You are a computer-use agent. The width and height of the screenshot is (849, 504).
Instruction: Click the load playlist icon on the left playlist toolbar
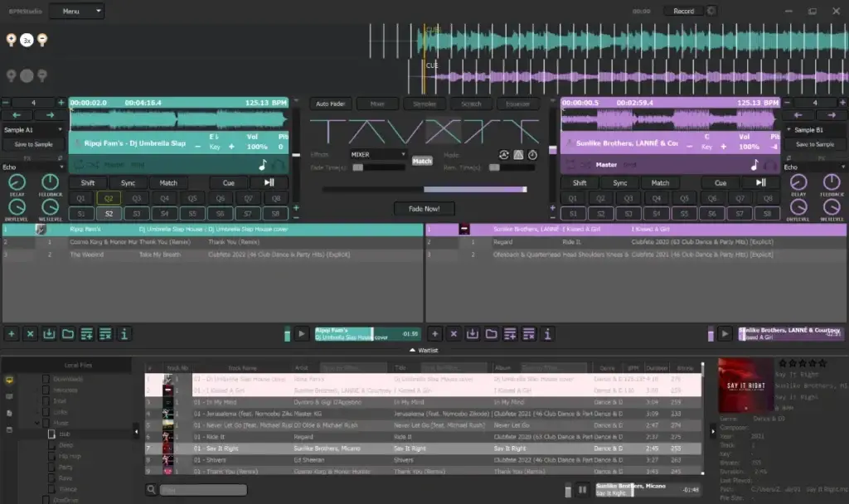pyautogui.click(x=49, y=334)
